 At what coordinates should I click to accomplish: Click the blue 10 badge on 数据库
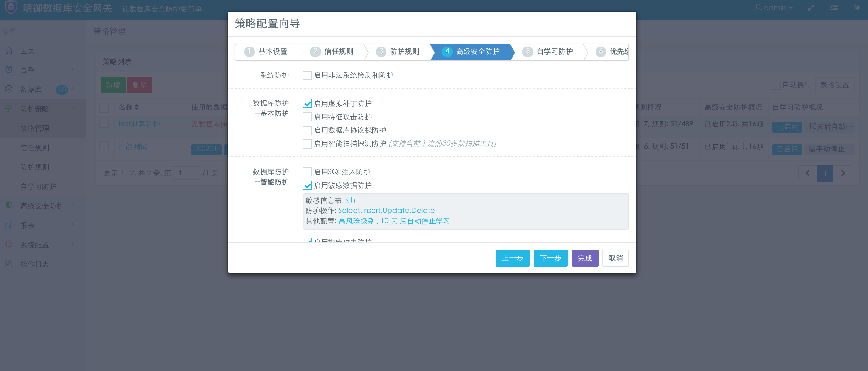[62, 89]
